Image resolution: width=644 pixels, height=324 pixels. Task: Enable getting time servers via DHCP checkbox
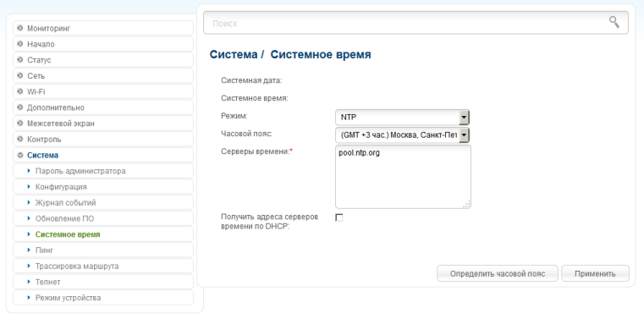click(x=339, y=217)
